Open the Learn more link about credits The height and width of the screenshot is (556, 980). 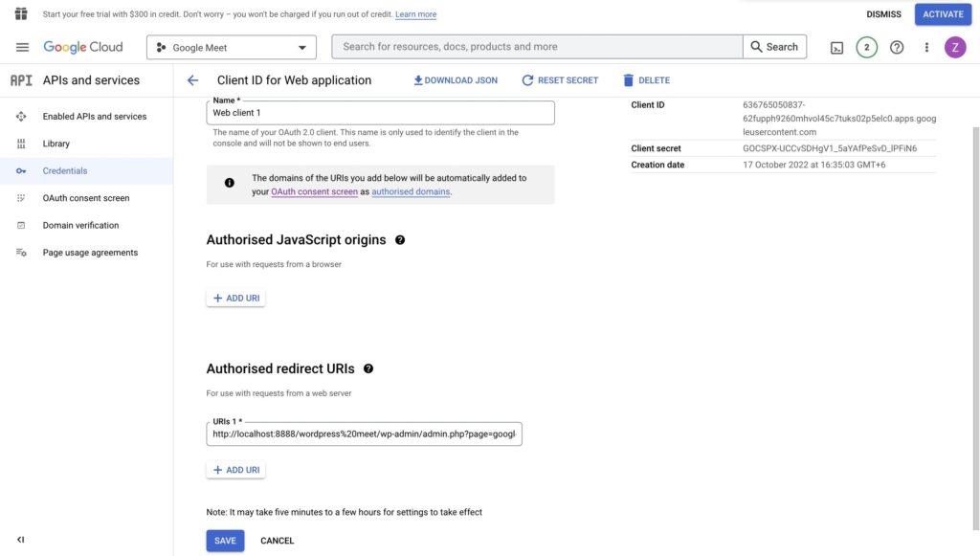tap(416, 13)
